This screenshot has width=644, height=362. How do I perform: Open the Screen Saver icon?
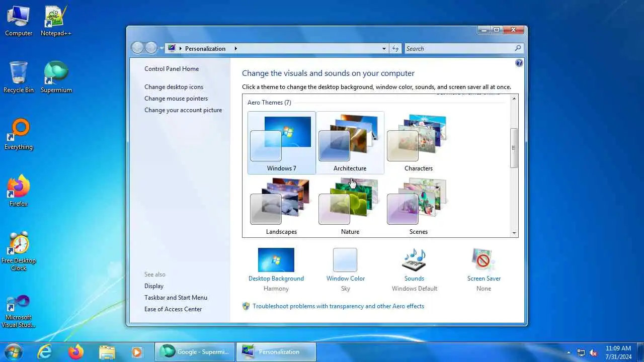point(484,260)
